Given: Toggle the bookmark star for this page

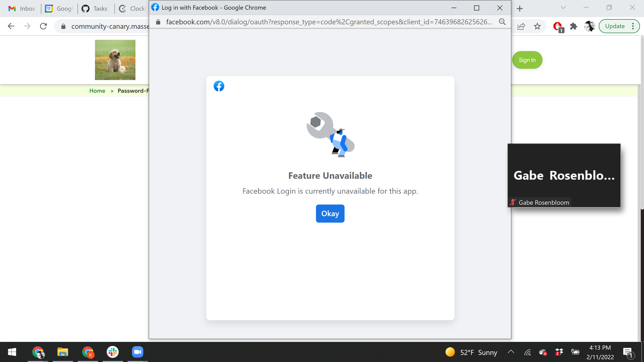Looking at the screenshot, I should [537, 26].
